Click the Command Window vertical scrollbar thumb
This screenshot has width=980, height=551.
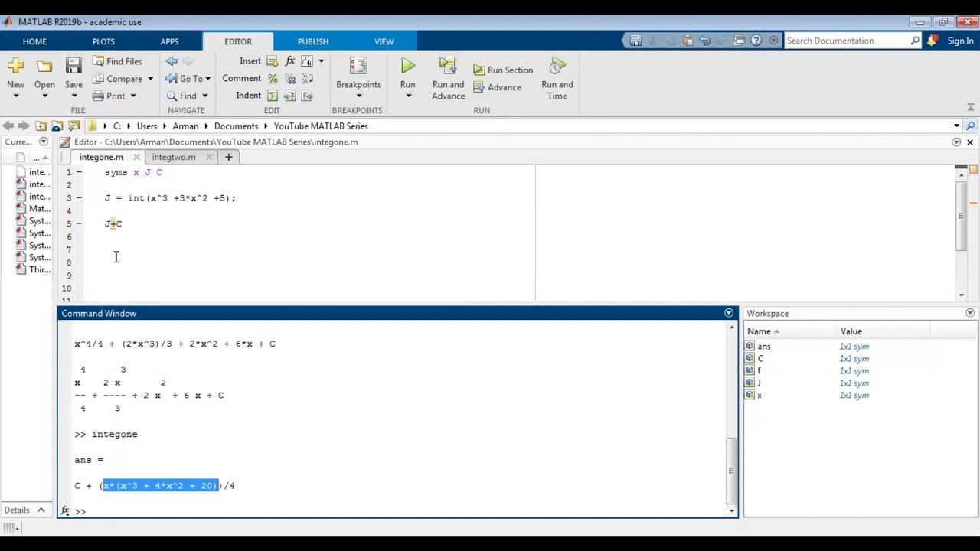click(732, 470)
